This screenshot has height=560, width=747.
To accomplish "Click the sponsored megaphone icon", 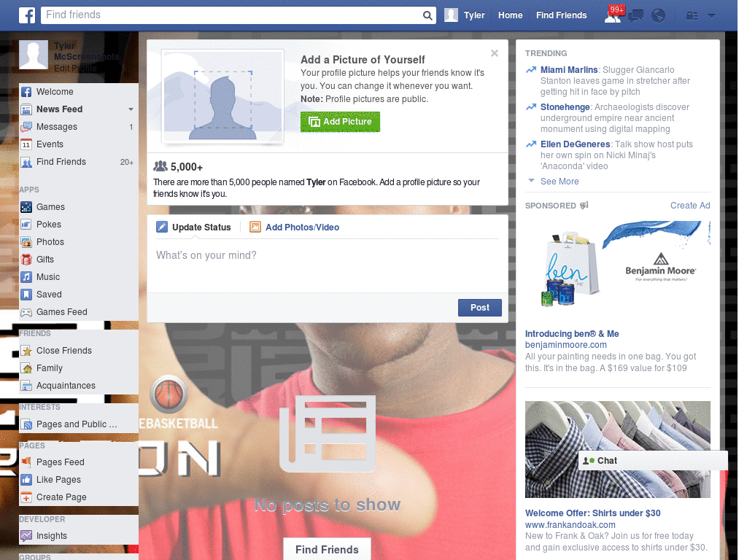I will pos(584,205).
